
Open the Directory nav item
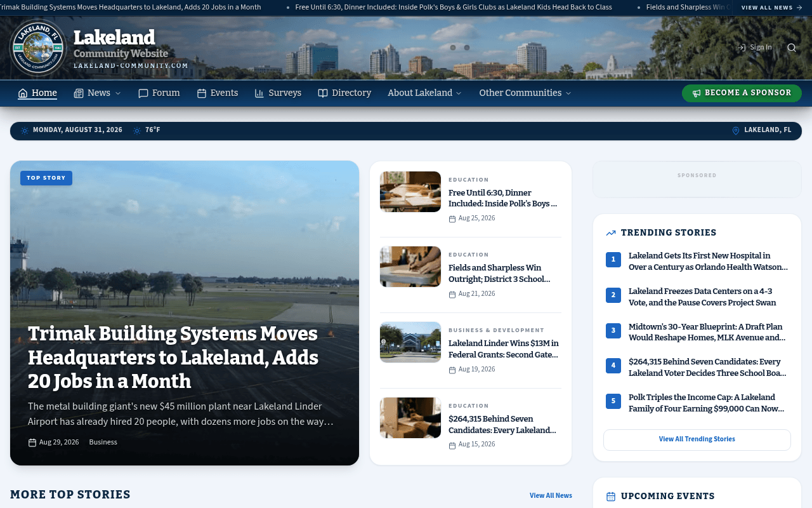click(x=344, y=93)
